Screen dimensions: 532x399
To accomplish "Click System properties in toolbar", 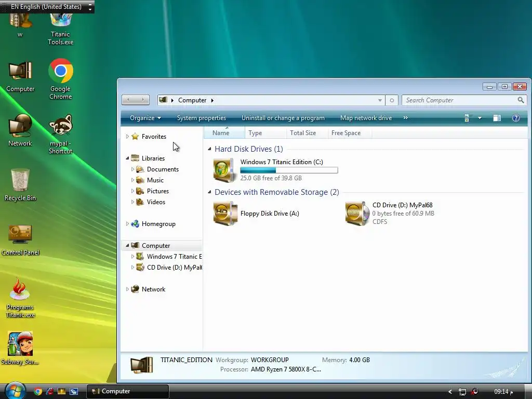I will (202, 118).
